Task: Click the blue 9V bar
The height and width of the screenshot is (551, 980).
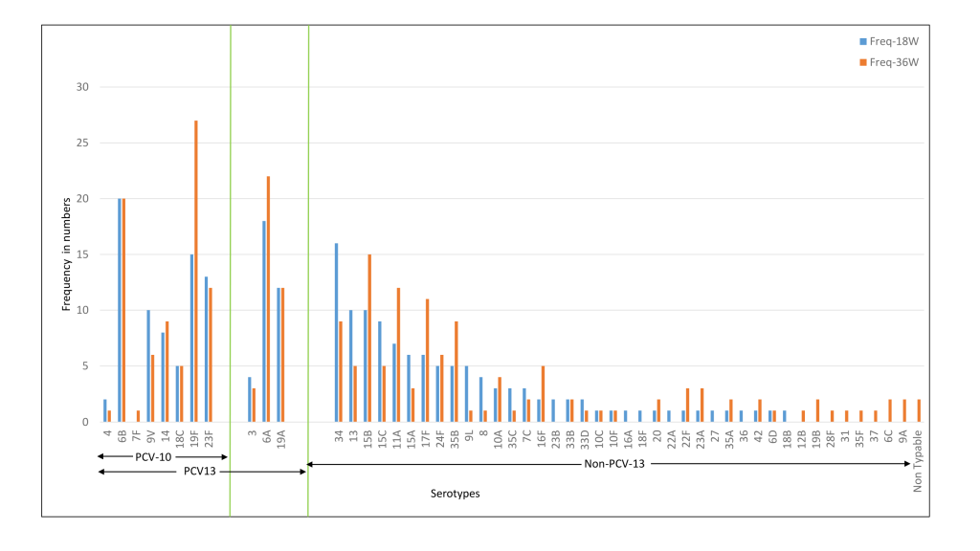Action: tap(148, 366)
